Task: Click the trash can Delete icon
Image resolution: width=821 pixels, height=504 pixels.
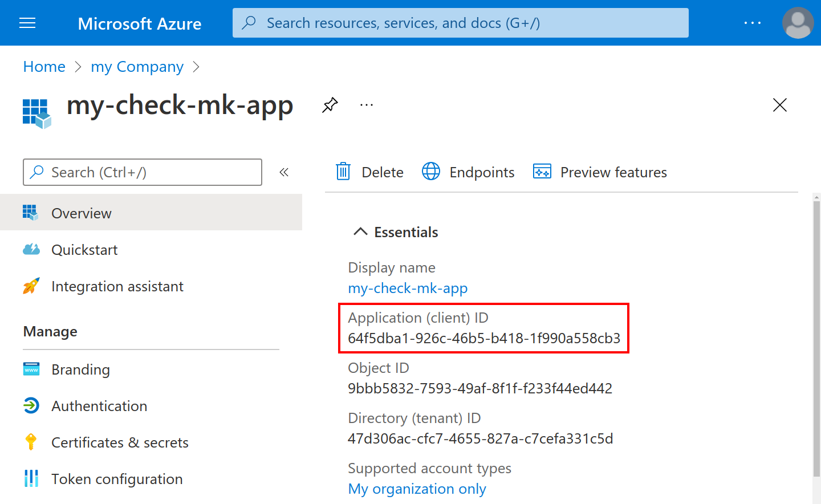Action: tap(343, 171)
